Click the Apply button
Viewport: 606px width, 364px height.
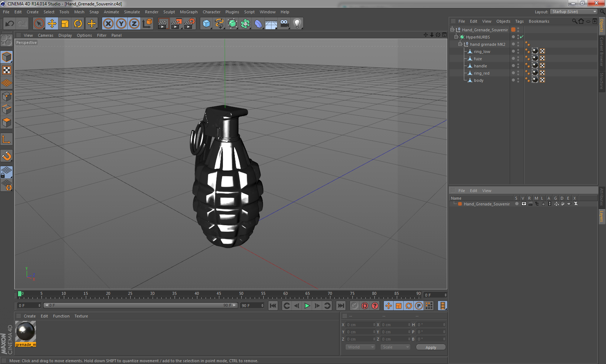431,347
